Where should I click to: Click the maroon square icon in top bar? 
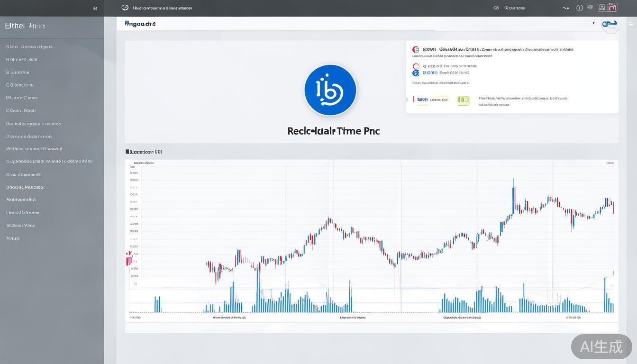tap(612, 8)
